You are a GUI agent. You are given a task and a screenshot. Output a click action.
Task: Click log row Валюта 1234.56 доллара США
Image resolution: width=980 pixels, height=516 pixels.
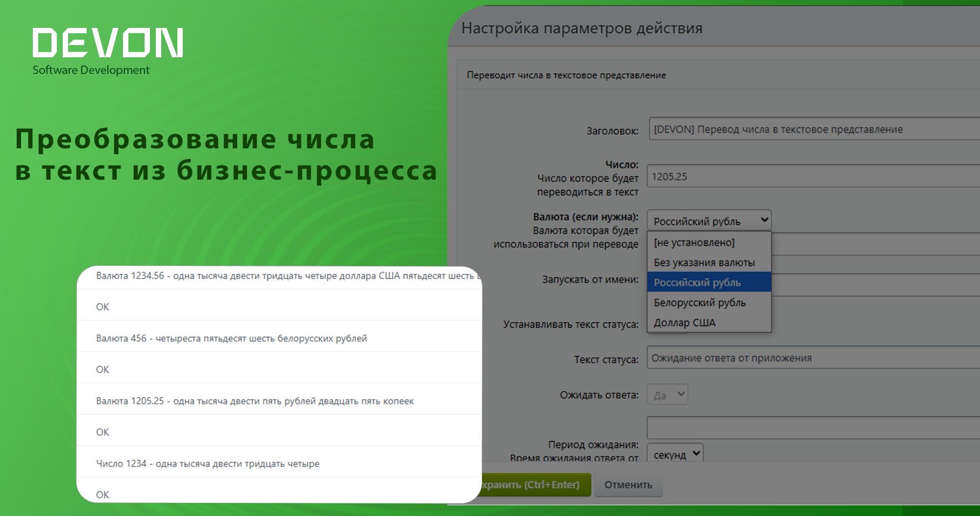[x=279, y=277]
